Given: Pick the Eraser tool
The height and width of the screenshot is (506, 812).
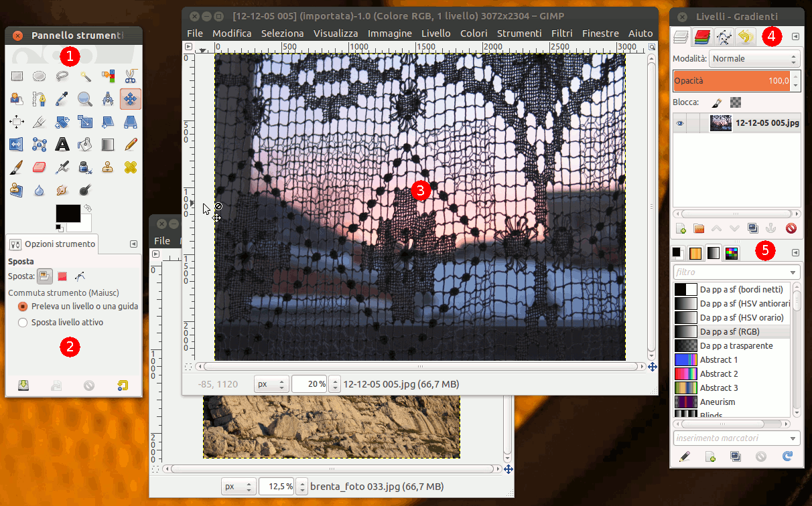Looking at the screenshot, I should click(40, 166).
